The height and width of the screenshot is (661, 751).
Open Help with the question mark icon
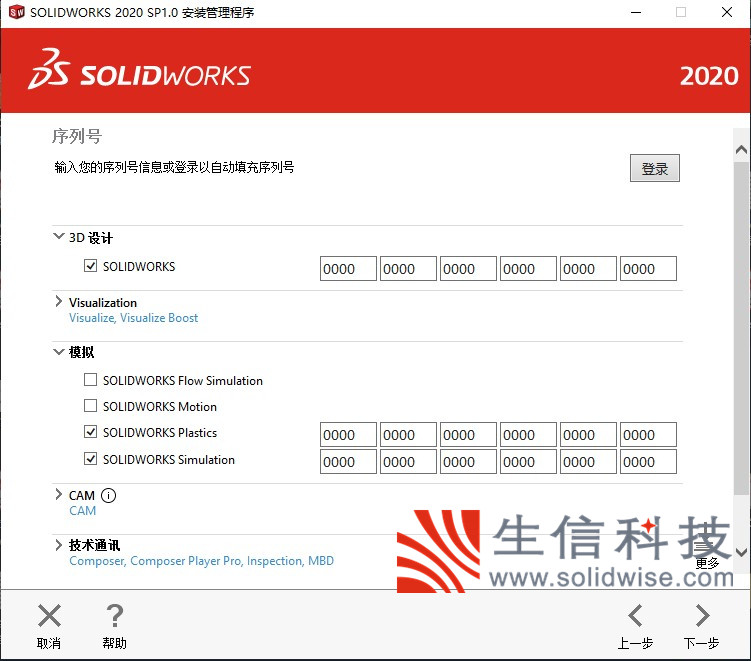point(114,616)
